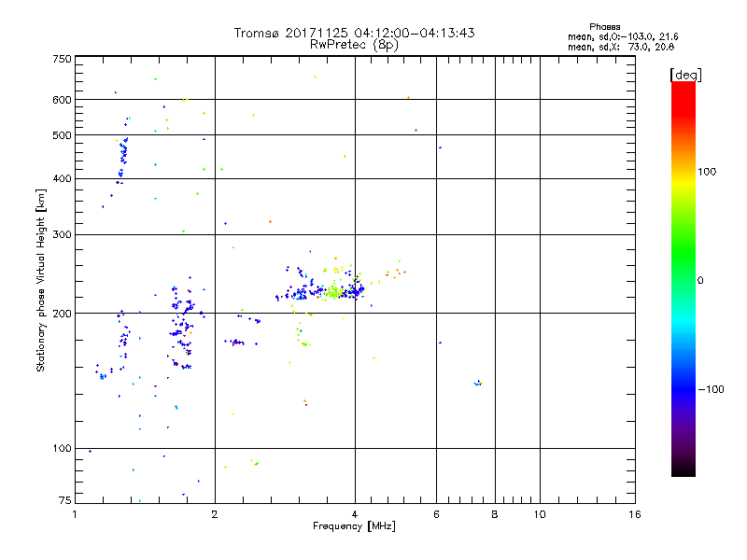Click the dense blue-green cluster just left of 4 MHz
Image resolution: width=747 pixels, height=560 pixels.
pyautogui.click(x=333, y=290)
